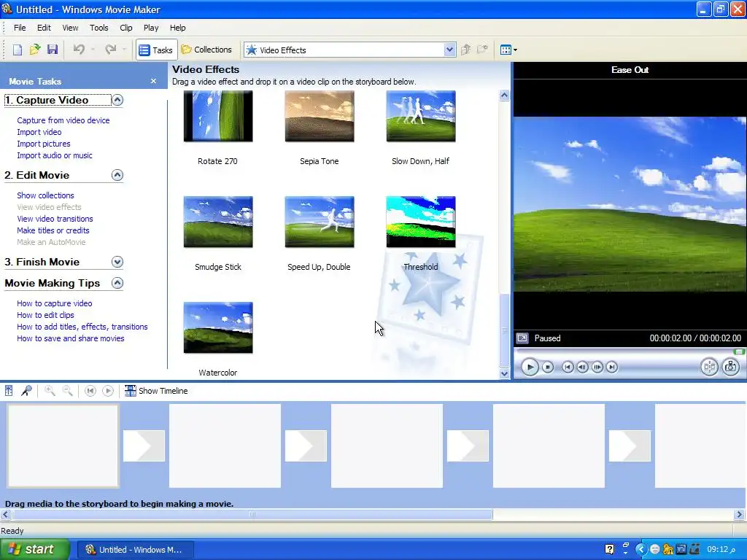Screen dimensions: 747x560
Task: Open How to save and share movies
Action: click(x=71, y=338)
